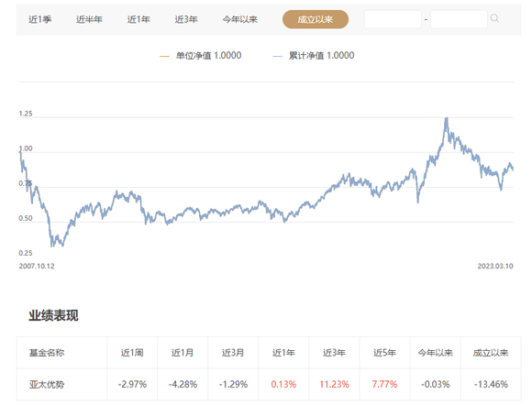Click the -13.46% since-inception return value
The width and height of the screenshot is (532, 405).
point(491,384)
